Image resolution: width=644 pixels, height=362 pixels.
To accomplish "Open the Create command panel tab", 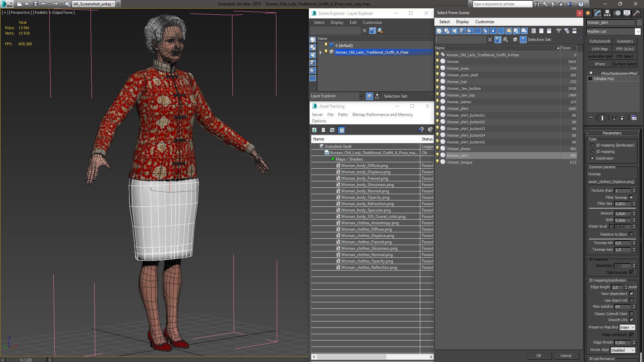I will [x=588, y=13].
